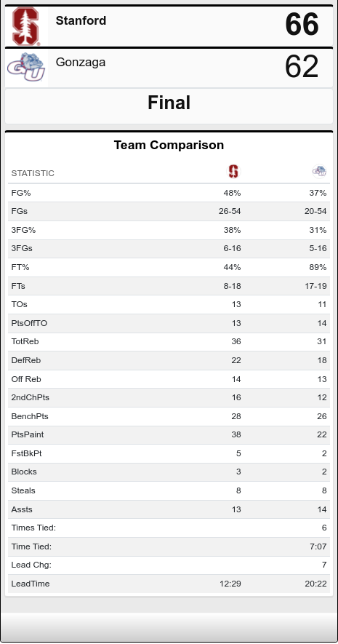Click the Gonzaga bulldog logo
The image size is (338, 644).
[26, 68]
